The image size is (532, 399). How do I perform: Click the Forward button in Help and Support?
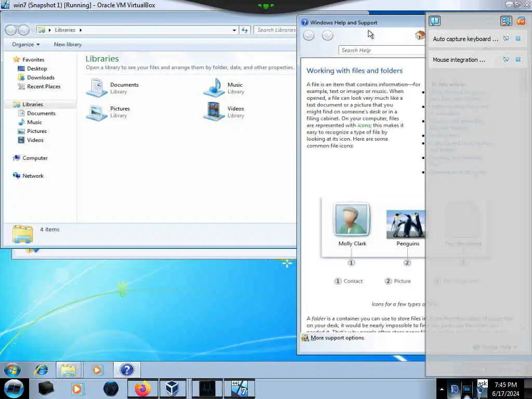click(x=327, y=35)
